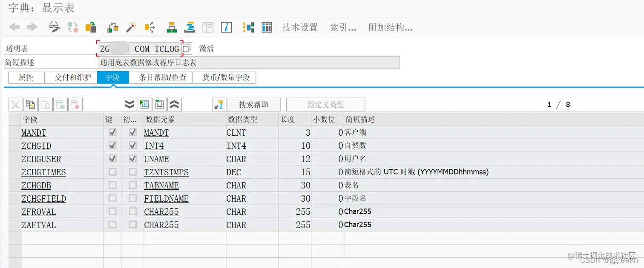Image resolution: width=644 pixels, height=268 pixels.
Task: Click the Insert Row icon
Action: (x=60, y=104)
